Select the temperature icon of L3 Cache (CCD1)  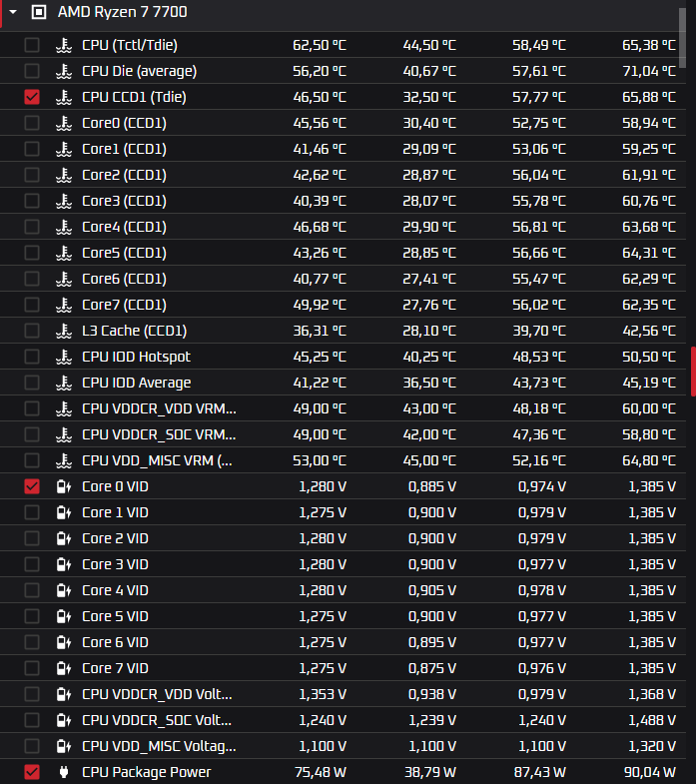[64, 331]
